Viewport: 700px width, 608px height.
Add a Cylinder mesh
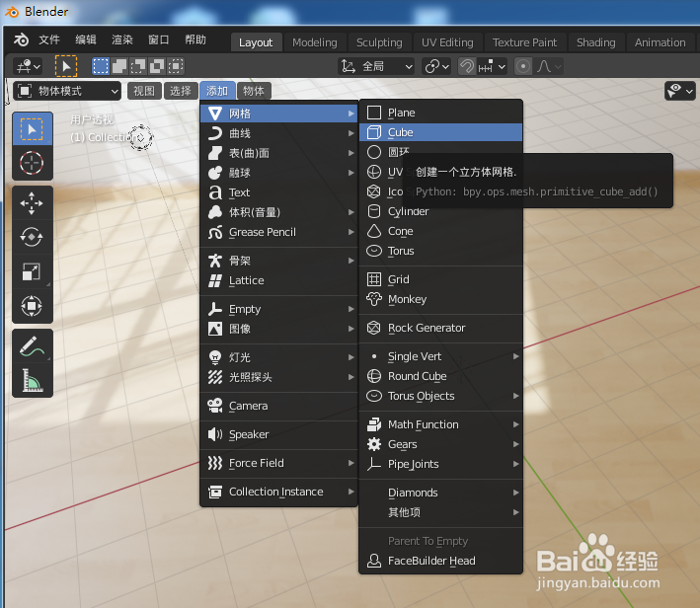440,211
